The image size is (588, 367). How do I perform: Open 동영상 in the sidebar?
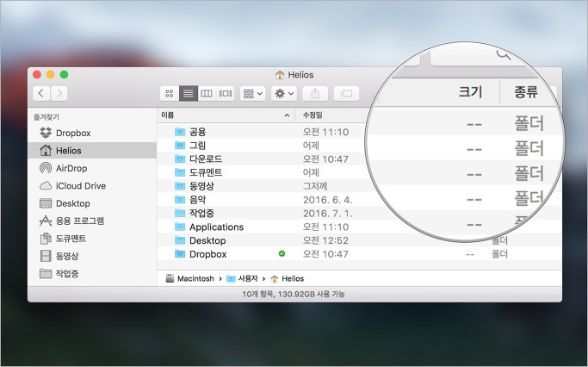pos(92,256)
